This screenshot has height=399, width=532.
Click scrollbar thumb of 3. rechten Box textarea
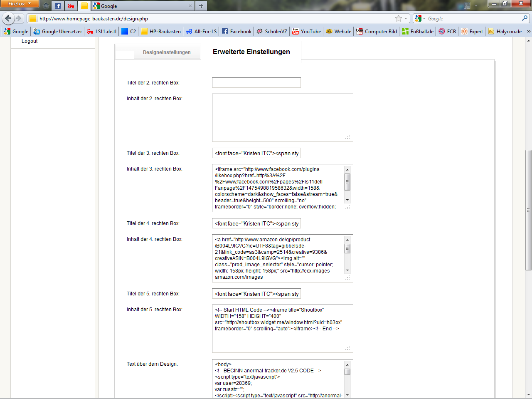point(347,181)
